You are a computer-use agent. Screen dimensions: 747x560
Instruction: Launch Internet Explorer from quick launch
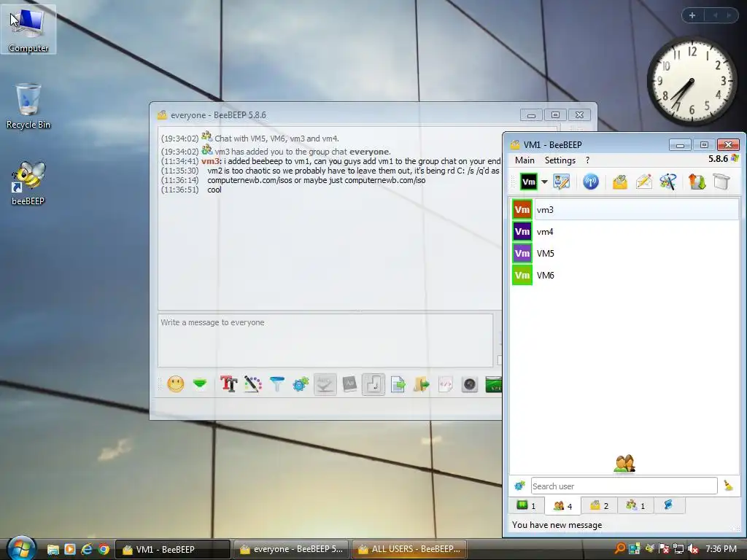(x=87, y=549)
